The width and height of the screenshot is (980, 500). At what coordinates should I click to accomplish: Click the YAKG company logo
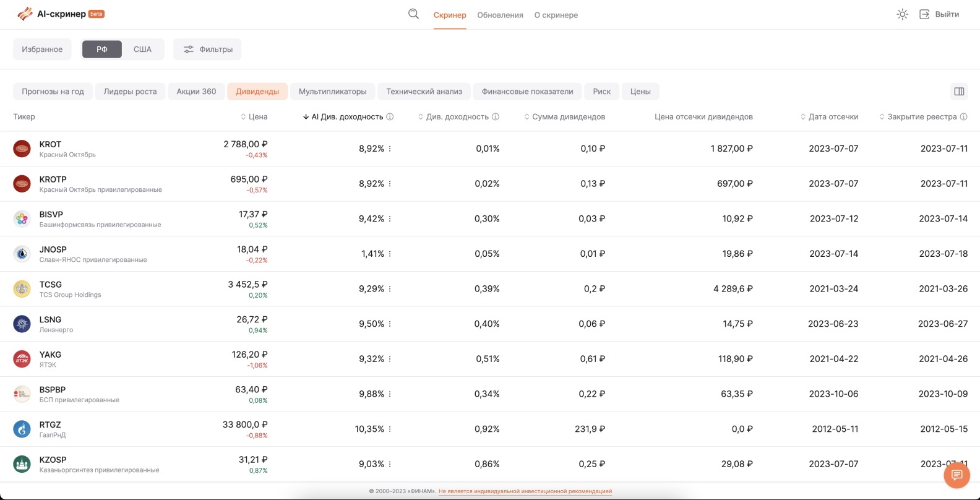(22, 359)
